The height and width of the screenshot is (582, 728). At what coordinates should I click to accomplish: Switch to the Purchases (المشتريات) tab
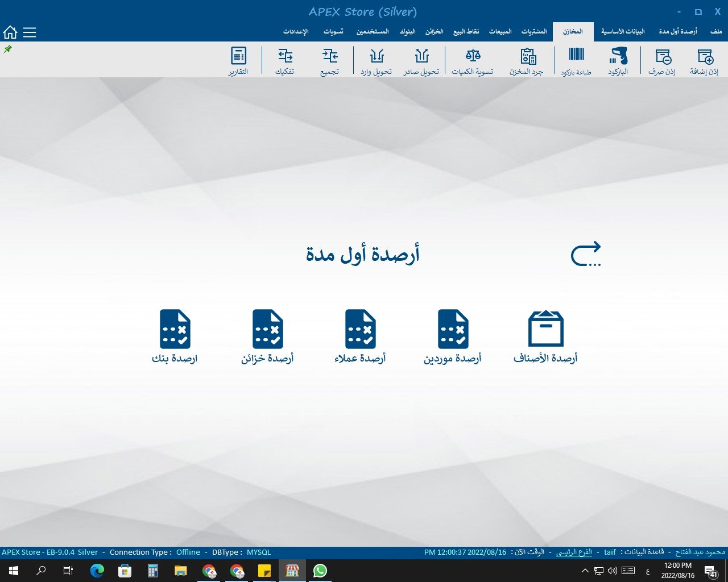[x=534, y=31]
